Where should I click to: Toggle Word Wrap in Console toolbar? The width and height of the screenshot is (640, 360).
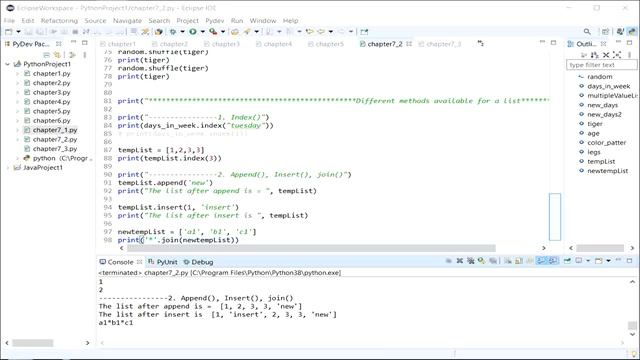tap(530, 260)
